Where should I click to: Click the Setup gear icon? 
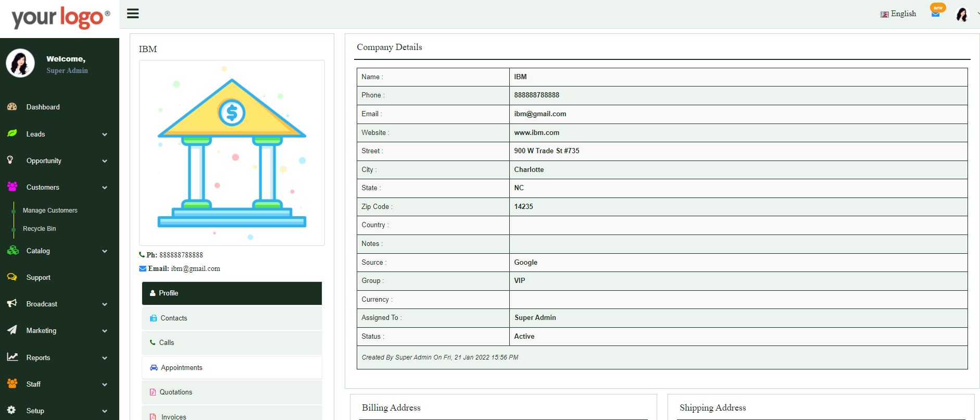(11, 410)
